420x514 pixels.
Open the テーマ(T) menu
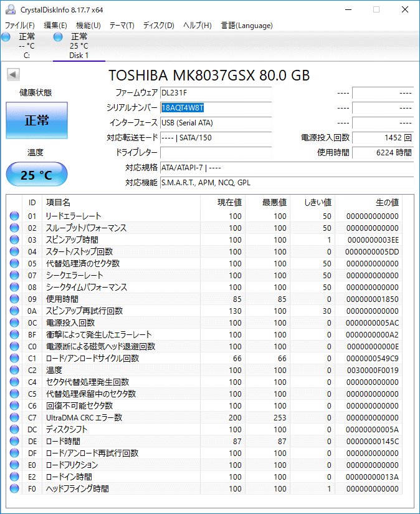click(122, 25)
